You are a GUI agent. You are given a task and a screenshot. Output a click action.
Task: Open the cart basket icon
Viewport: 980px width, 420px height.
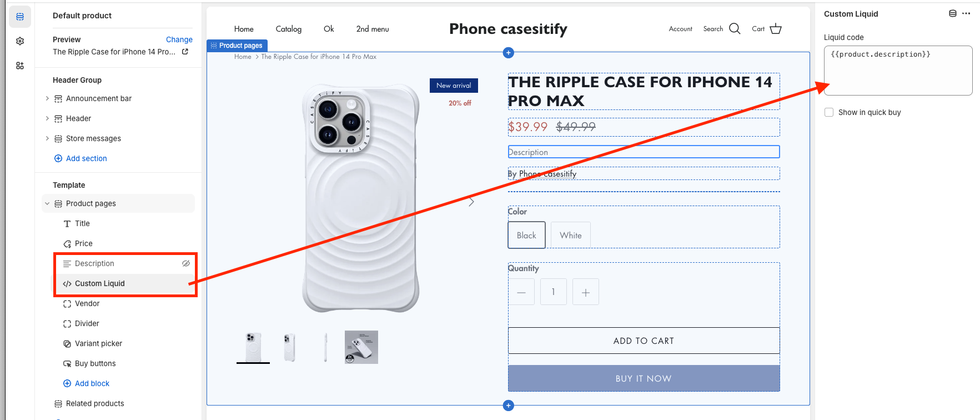pos(776,29)
